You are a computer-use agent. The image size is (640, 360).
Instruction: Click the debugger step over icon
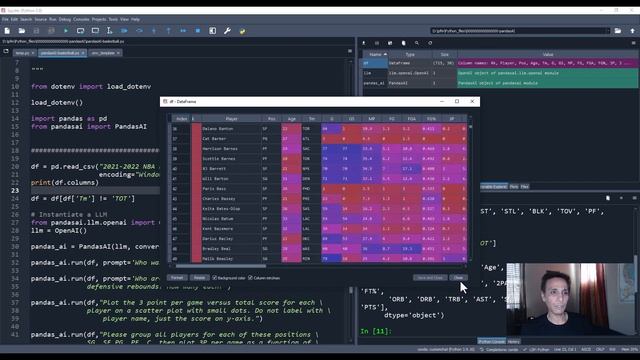(x=139, y=31)
